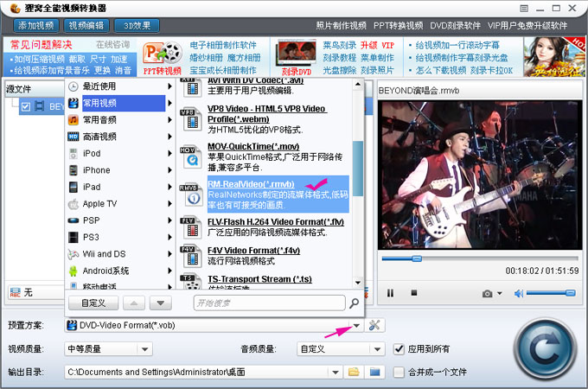Select 常用音频 category in menu

point(99,119)
